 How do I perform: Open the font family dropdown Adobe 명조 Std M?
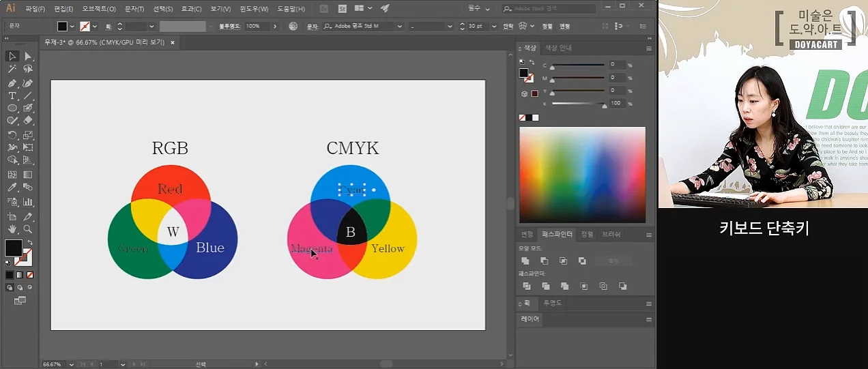399,26
